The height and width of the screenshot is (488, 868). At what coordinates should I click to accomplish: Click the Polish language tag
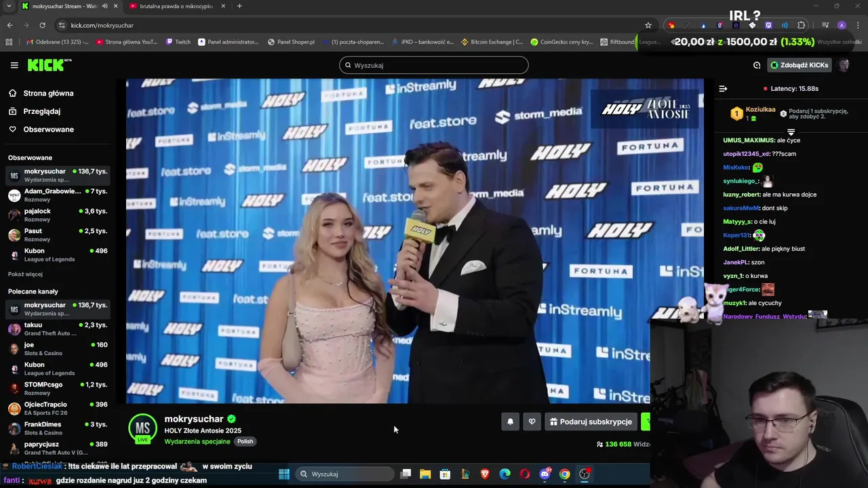[245, 441]
